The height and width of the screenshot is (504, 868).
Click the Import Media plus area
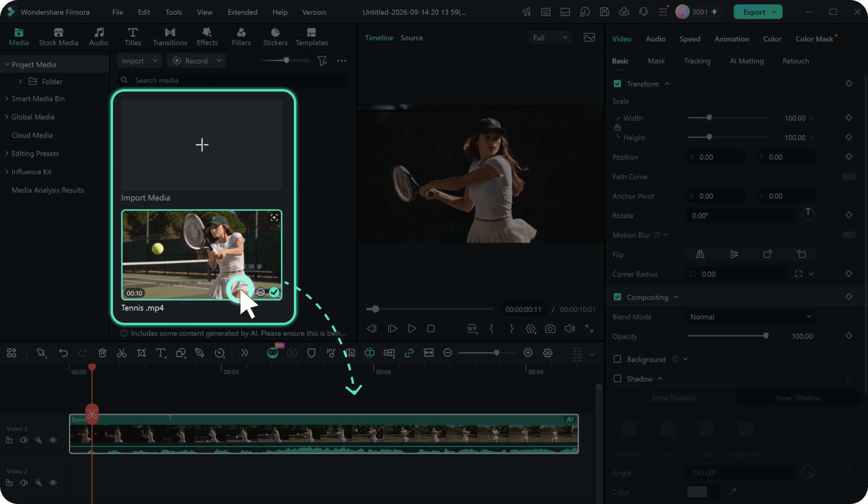click(x=202, y=145)
